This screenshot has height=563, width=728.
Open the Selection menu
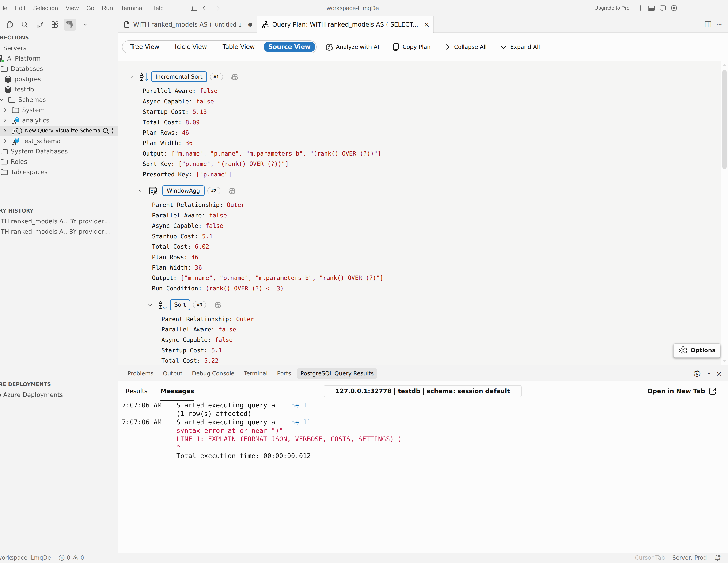(x=45, y=8)
